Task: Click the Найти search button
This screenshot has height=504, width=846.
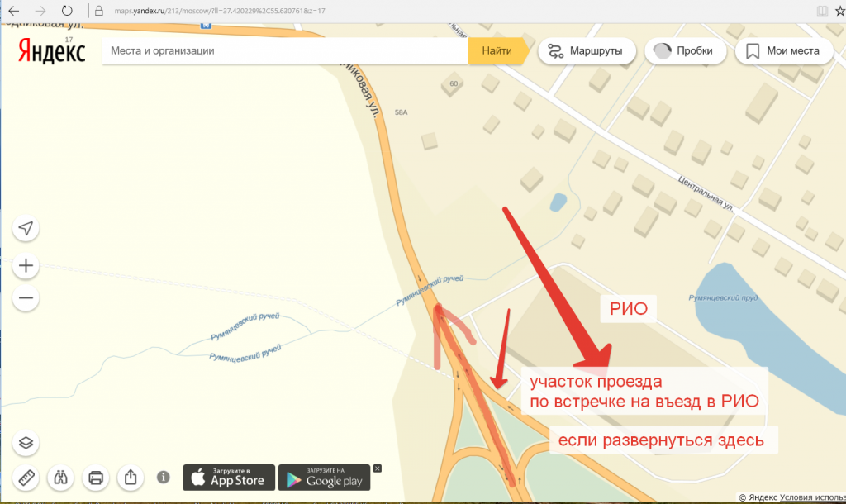Action: 497,50
